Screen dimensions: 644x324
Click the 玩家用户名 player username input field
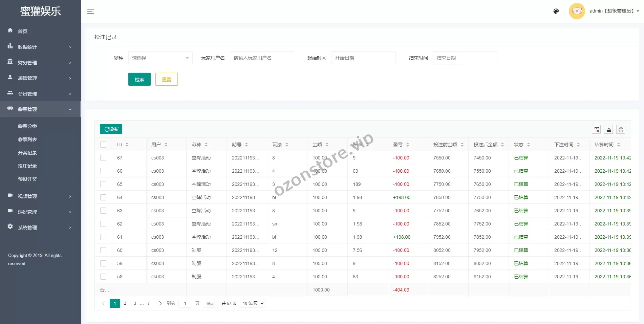point(262,58)
